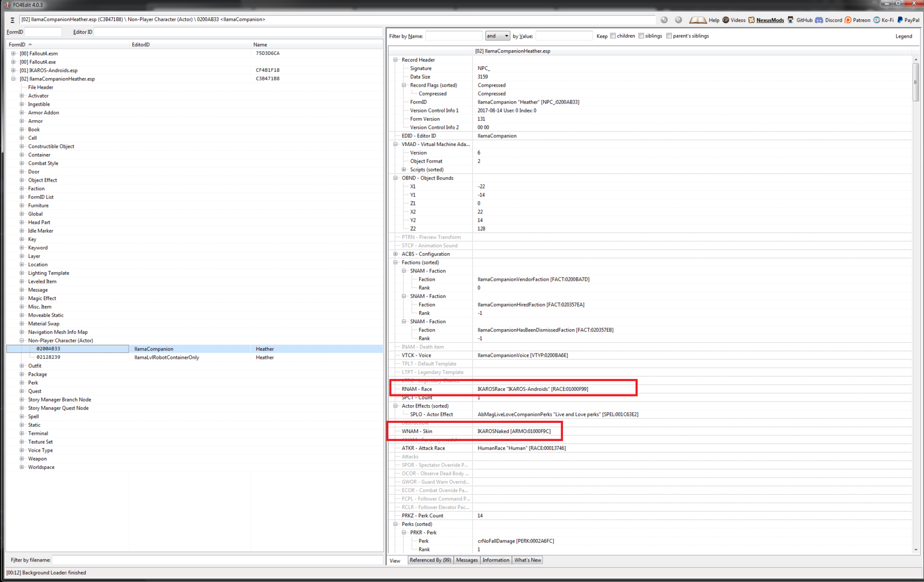This screenshot has width=924, height=582.
Task: Click the GitHub octocat icon
Action: click(x=790, y=20)
